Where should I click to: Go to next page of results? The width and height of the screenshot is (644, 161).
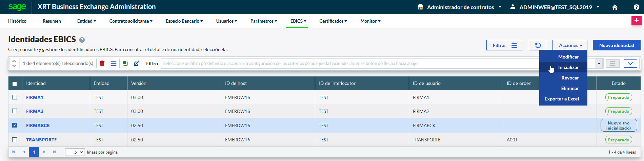(x=44, y=152)
